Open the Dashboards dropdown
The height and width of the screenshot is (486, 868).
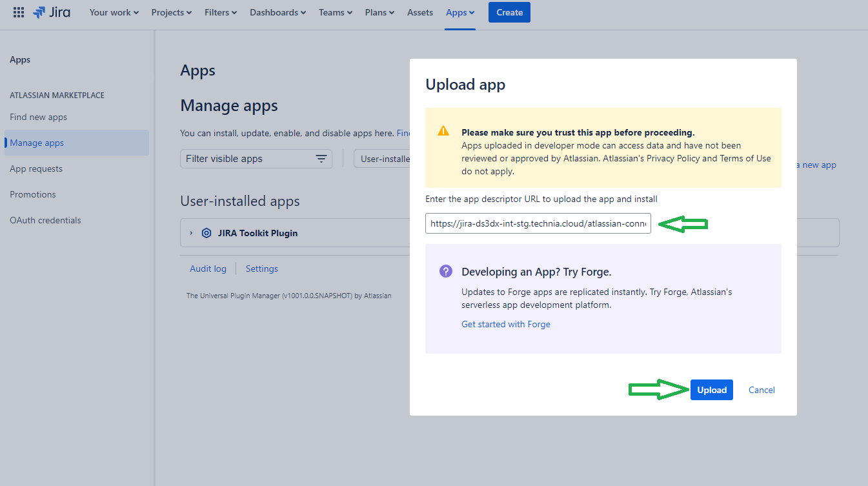pyautogui.click(x=278, y=12)
